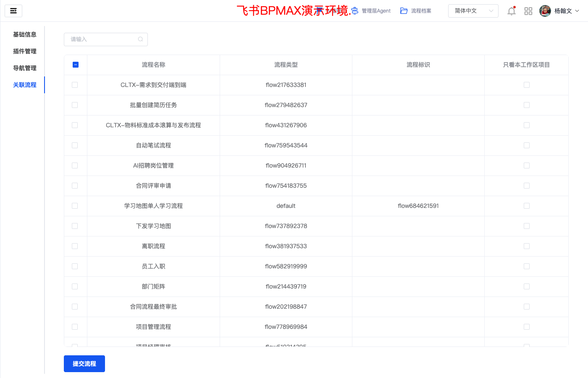Viewport: 588px width, 378px height.
Task: Open 管理层Agent from the top bar
Action: click(x=371, y=11)
